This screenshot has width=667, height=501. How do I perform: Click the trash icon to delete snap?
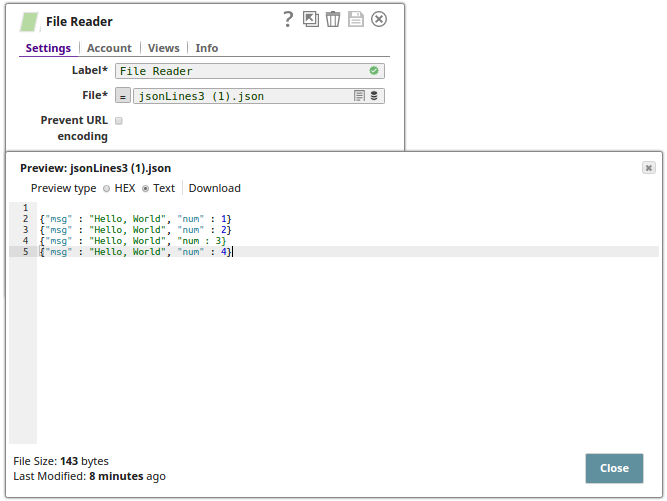pos(333,19)
